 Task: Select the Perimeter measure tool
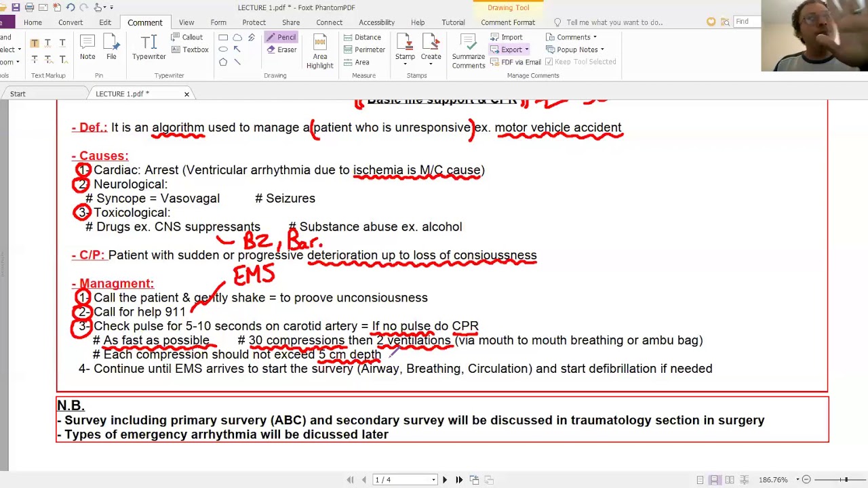364,49
